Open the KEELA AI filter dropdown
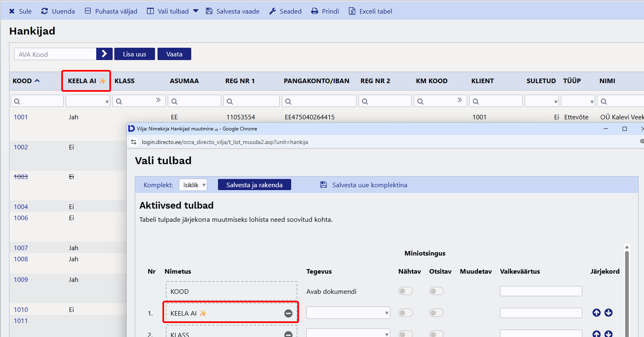This screenshot has width=644, height=337. 88,101
